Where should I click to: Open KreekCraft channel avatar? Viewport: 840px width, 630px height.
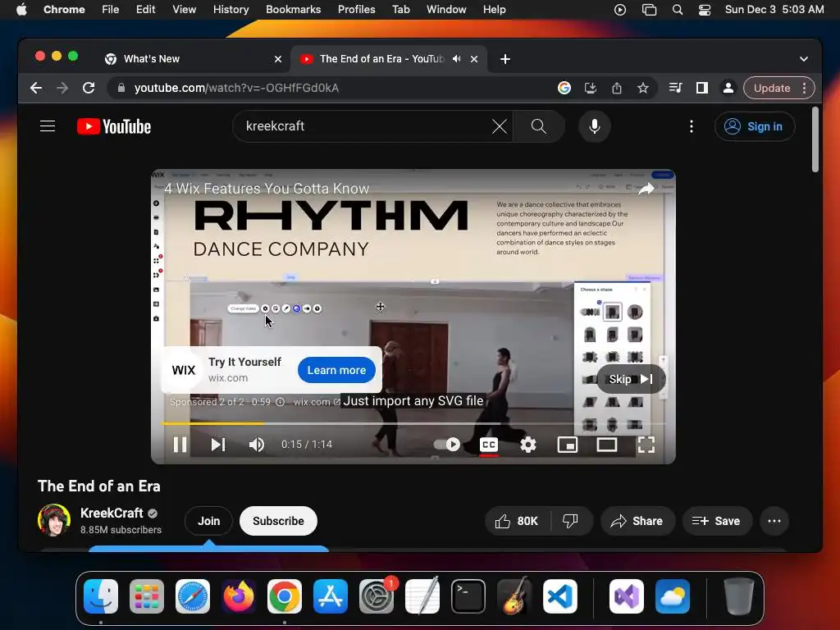coord(54,520)
